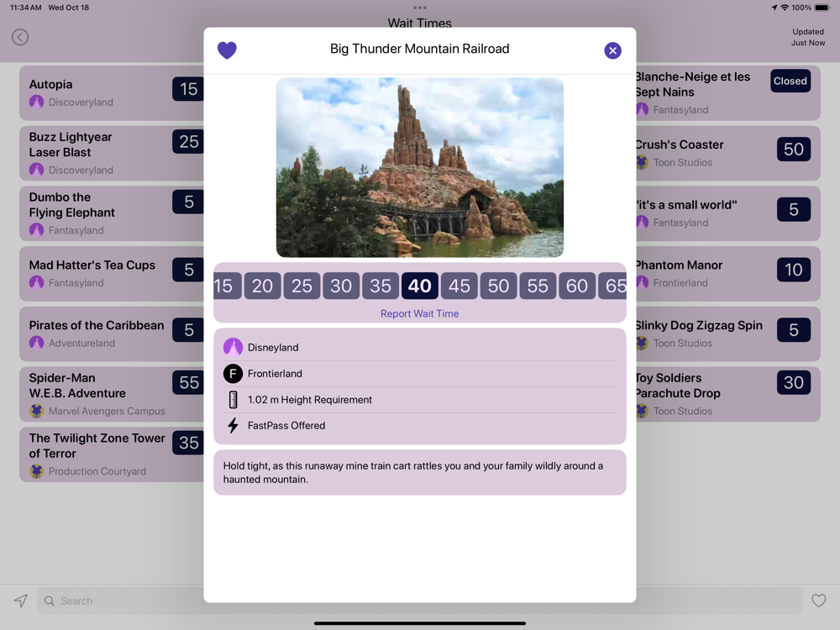Tap Pirates' Adventureland castle icon
Viewport: 840px width, 630px height.
pos(36,343)
